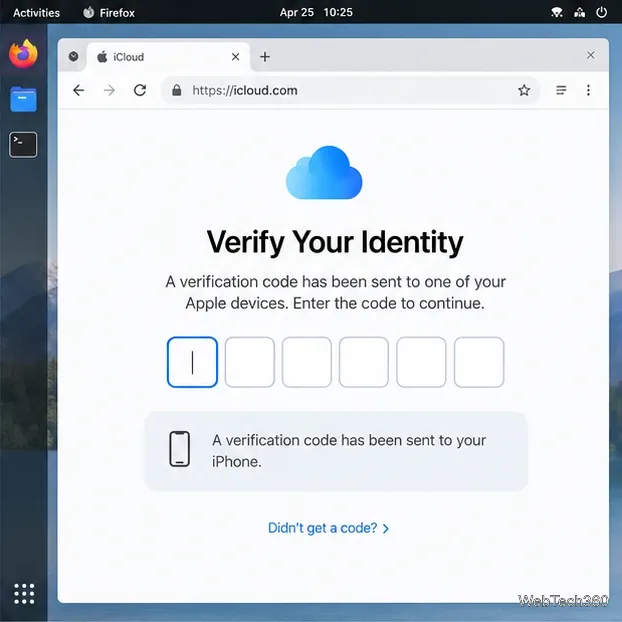This screenshot has width=622, height=622.
Task: Launch Terminal from the dock
Action: tap(23, 145)
